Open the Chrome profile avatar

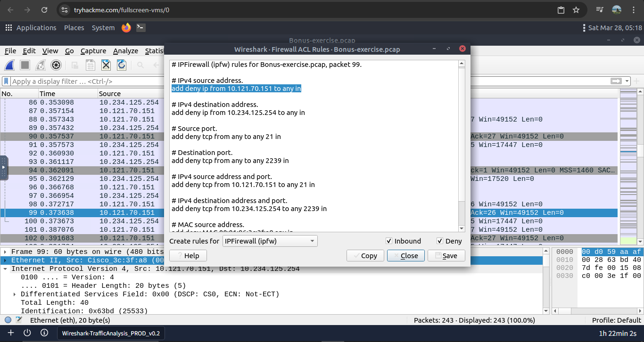click(x=616, y=10)
